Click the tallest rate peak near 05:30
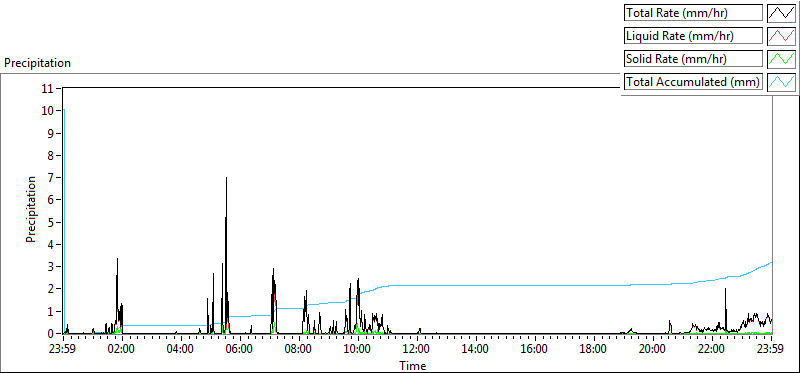Screen dimensions: 800x373 coord(226,178)
